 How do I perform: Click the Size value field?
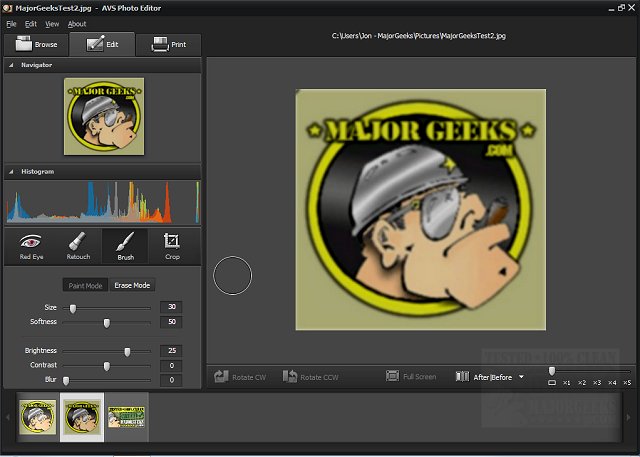click(171, 307)
